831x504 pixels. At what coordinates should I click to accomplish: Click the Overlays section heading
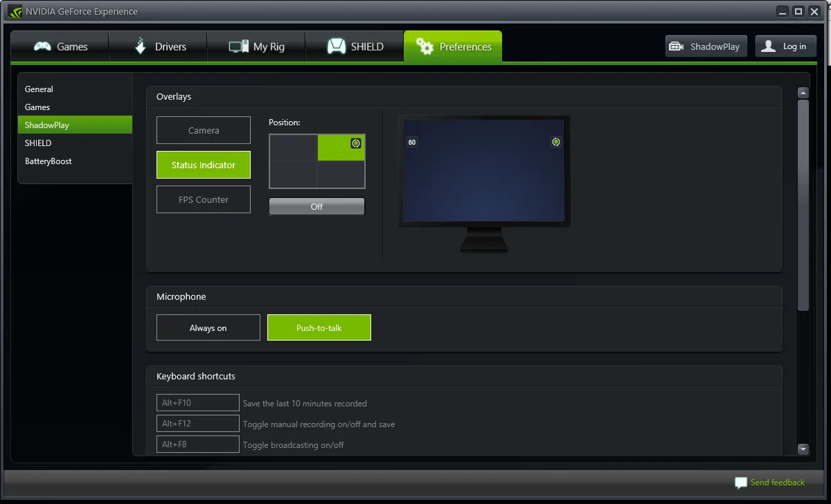174,97
